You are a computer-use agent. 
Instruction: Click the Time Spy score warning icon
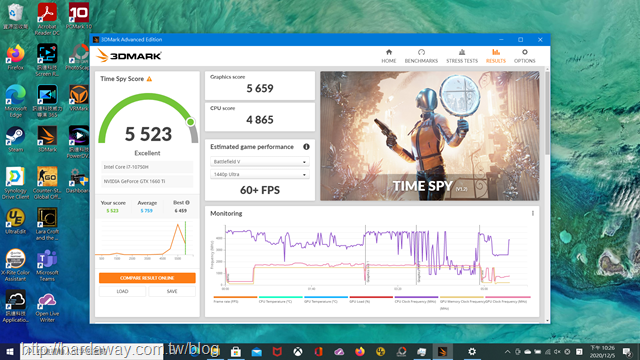(149, 79)
